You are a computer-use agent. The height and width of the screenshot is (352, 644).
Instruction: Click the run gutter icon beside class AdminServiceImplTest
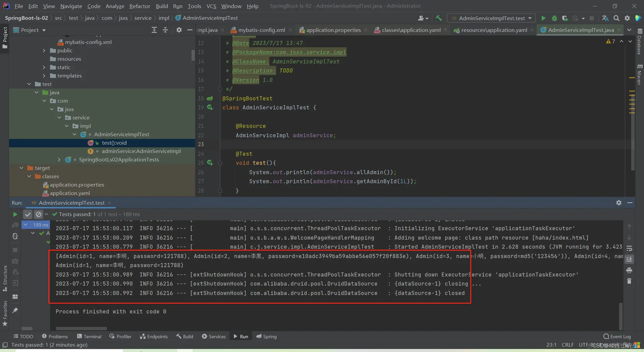[210, 107]
